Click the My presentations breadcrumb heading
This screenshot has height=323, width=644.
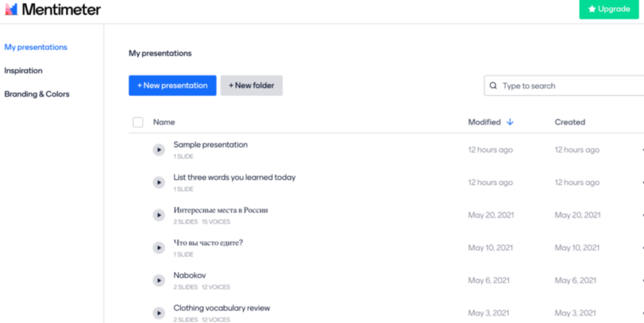coord(160,54)
